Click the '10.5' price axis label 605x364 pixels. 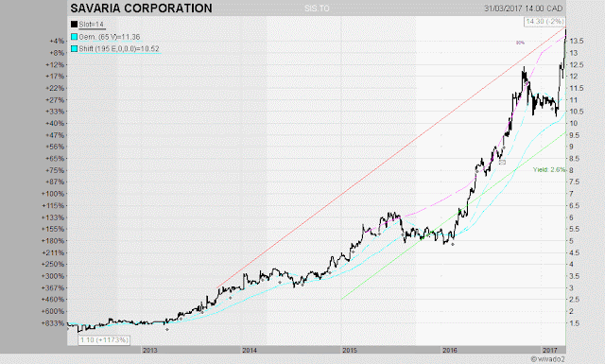click(x=577, y=112)
